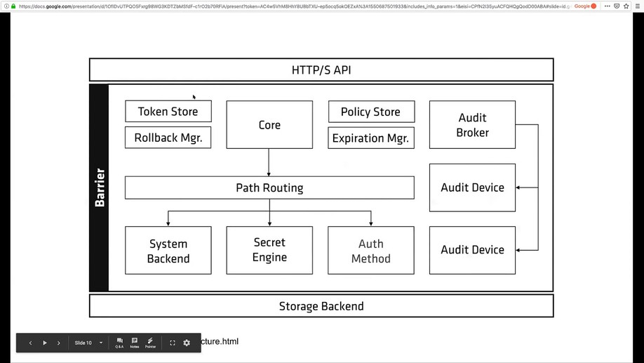The height and width of the screenshot is (363, 644).
Task: Start slideshow autoplay with play button
Action: point(45,343)
